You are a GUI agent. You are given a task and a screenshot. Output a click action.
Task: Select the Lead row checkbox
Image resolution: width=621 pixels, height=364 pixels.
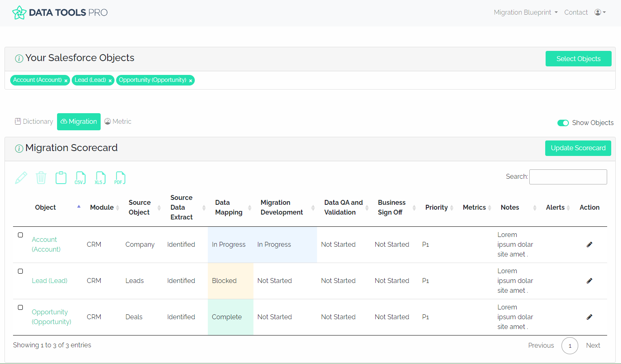20,271
